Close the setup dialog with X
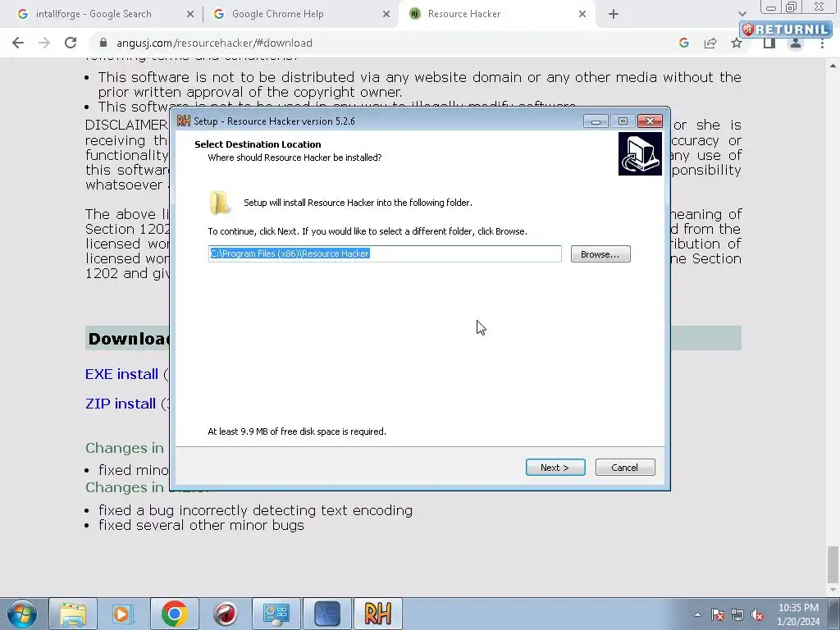The width and height of the screenshot is (840, 630). coord(650,121)
